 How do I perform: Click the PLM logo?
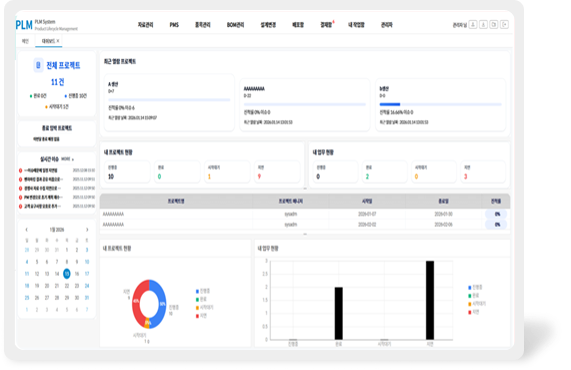click(24, 25)
